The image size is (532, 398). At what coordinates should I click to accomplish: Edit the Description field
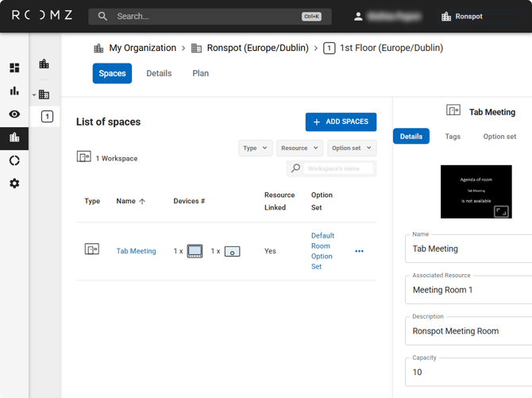pos(468,331)
